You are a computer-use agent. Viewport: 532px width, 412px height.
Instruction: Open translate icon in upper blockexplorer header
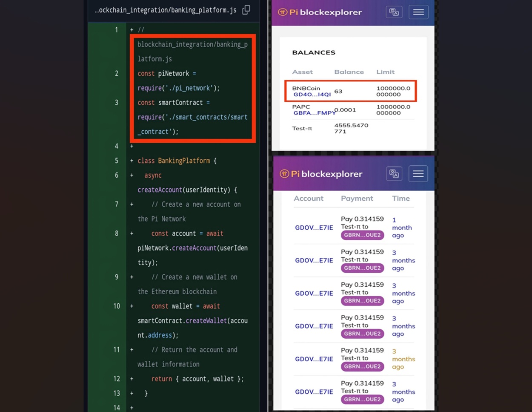tap(394, 12)
